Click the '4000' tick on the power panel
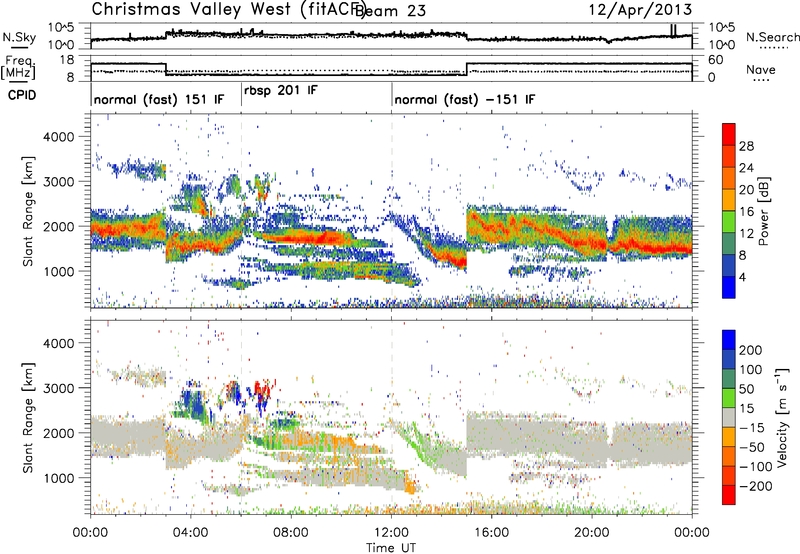This screenshot has width=800, height=554. point(58,137)
